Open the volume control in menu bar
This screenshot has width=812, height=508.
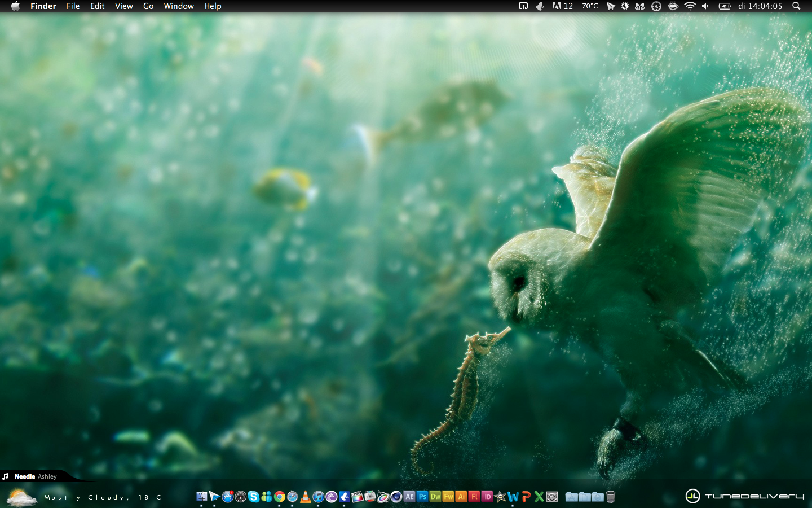click(x=705, y=6)
